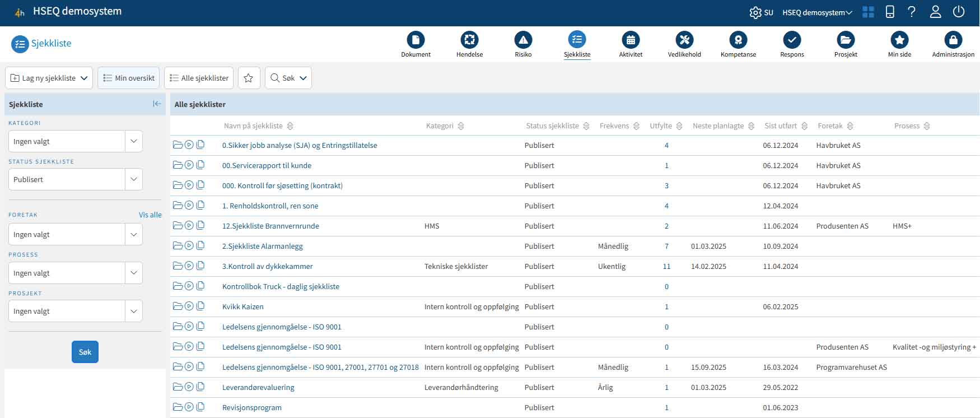Sort by Status sjekkliste column header
The width and height of the screenshot is (980, 418).
(557, 126)
